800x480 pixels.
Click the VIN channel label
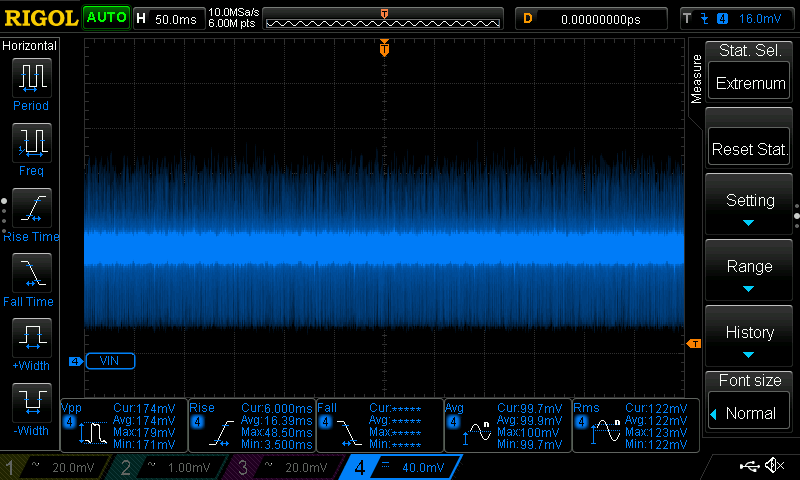click(110, 361)
